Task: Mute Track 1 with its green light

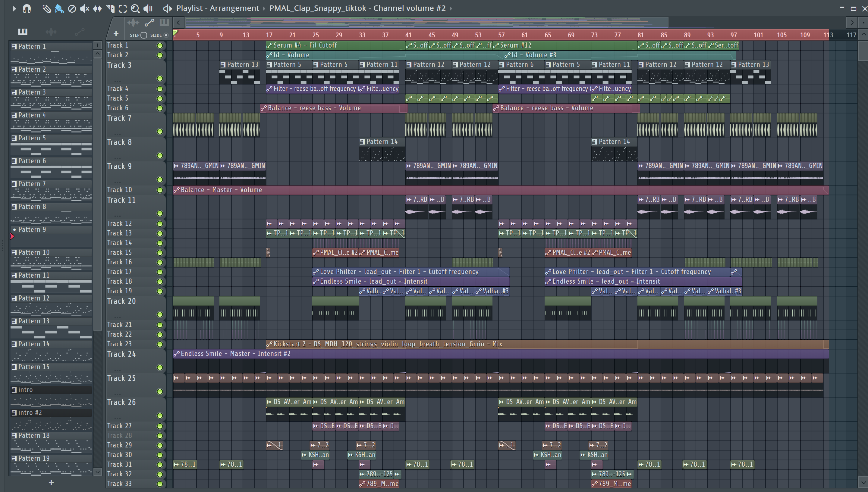Action: pyautogui.click(x=160, y=46)
